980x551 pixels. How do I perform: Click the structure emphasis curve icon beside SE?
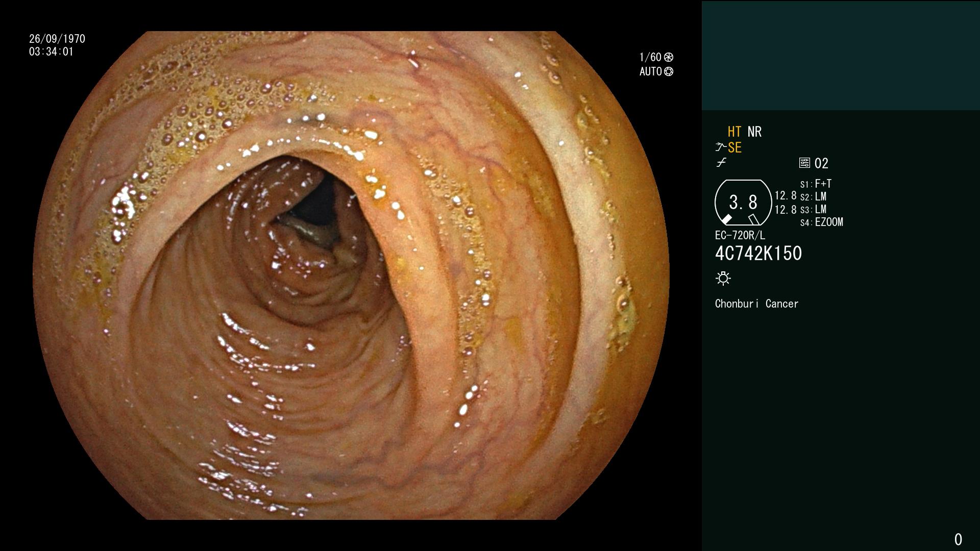(x=721, y=147)
